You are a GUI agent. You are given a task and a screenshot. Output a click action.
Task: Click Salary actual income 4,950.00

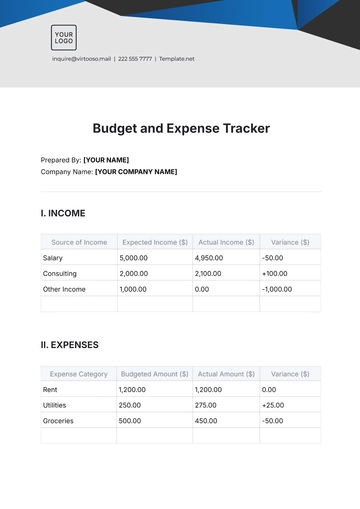(x=209, y=258)
